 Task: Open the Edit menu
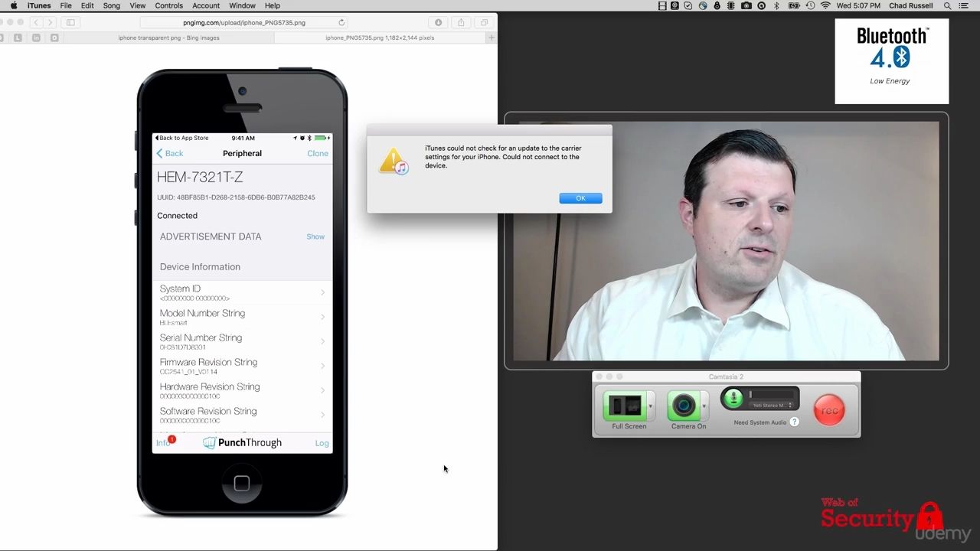[87, 5]
